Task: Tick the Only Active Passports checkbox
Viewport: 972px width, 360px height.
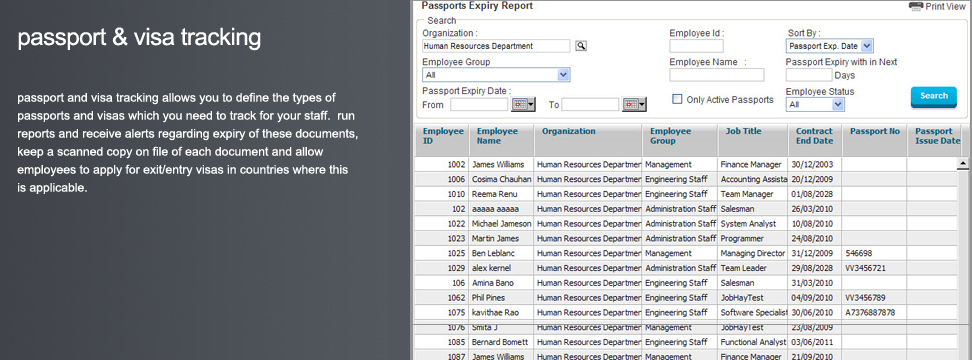Action: coord(678,99)
